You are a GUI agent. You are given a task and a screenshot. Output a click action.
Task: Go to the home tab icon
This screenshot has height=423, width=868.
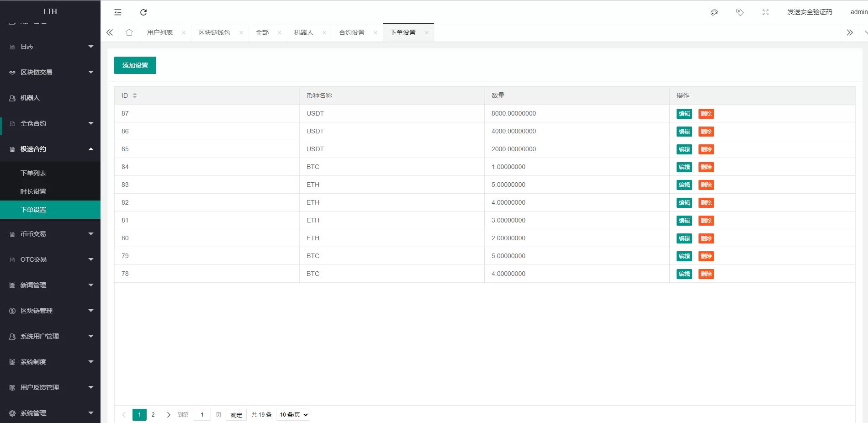click(129, 32)
